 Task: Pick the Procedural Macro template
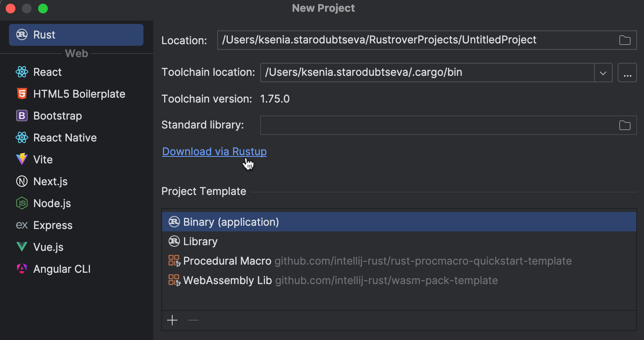coord(227,261)
